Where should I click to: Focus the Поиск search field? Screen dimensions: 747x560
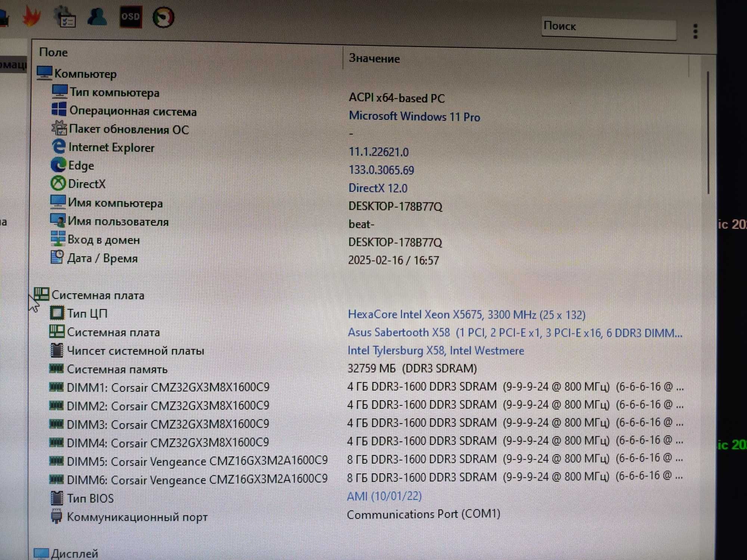(x=609, y=28)
